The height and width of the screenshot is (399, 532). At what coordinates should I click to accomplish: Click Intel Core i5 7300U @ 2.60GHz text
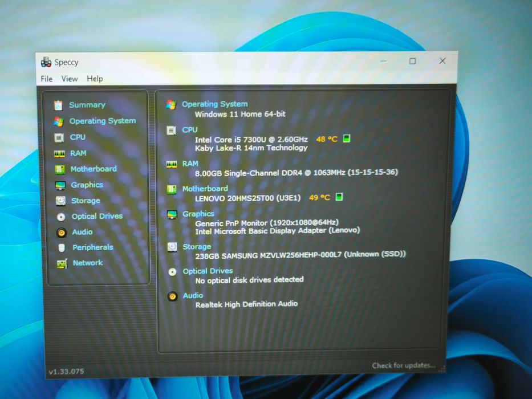pyautogui.click(x=251, y=140)
